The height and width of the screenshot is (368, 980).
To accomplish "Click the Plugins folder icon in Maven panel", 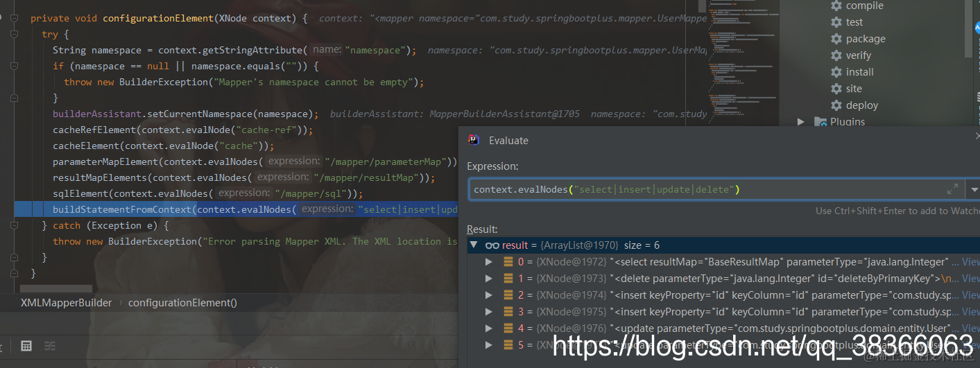I will point(820,122).
